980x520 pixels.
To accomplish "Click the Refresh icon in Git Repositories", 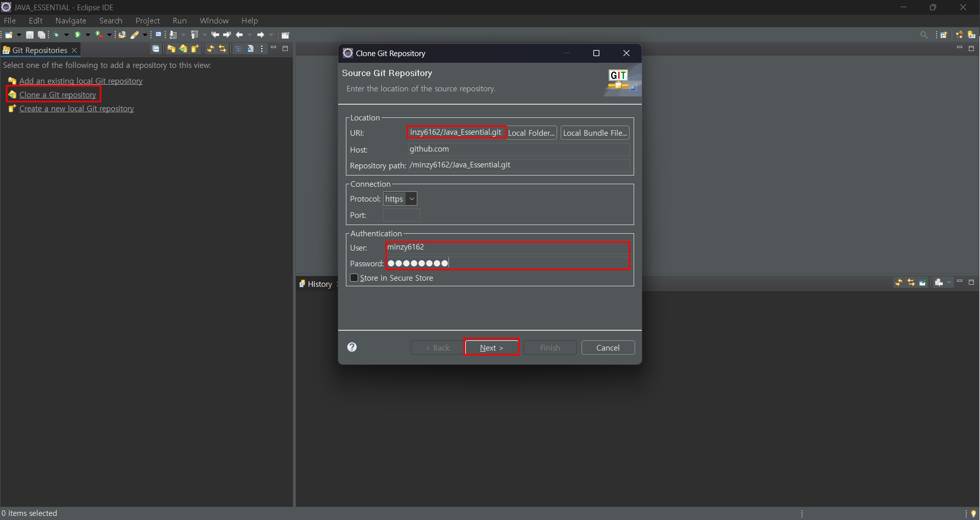I will (x=210, y=49).
